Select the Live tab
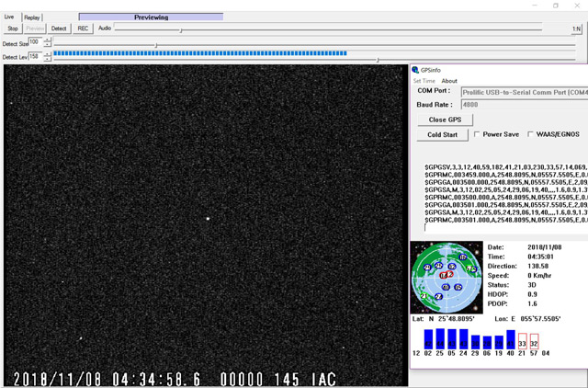The height and width of the screenshot is (388, 588). (x=11, y=17)
